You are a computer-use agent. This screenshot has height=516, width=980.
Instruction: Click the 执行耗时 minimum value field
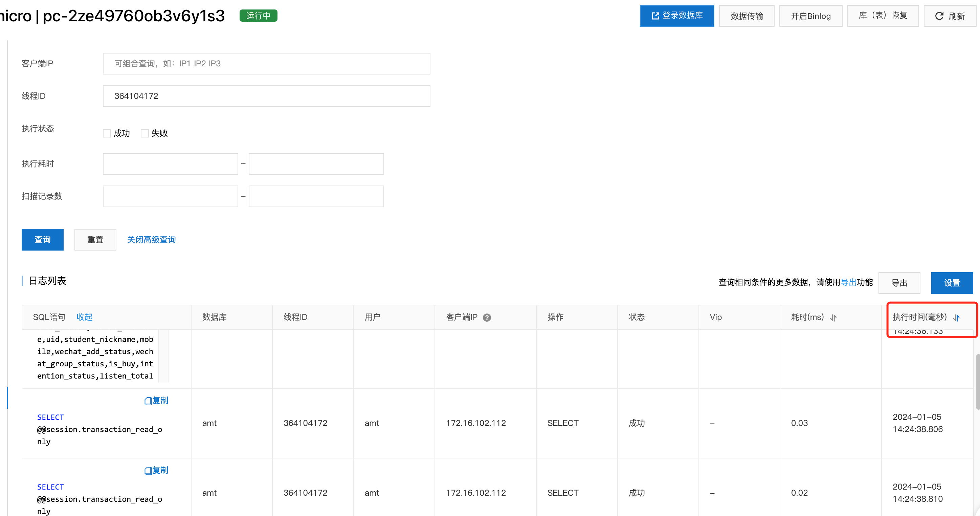pos(171,164)
